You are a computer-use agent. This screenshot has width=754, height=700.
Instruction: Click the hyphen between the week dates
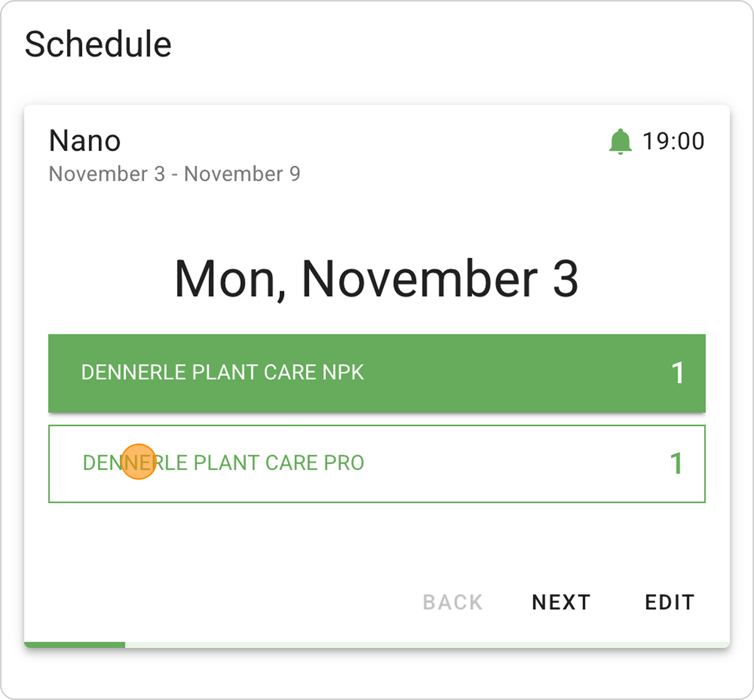pyautogui.click(x=175, y=174)
